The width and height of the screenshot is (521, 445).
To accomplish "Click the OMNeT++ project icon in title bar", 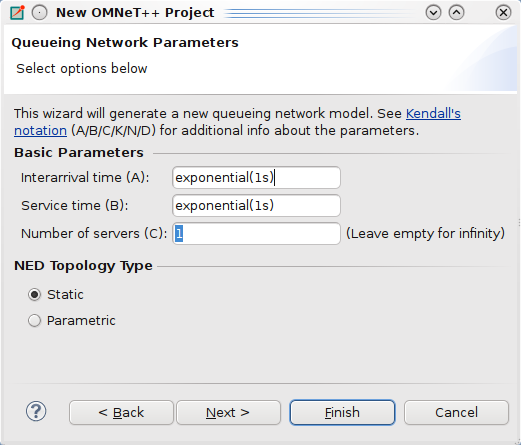I will click(17, 13).
